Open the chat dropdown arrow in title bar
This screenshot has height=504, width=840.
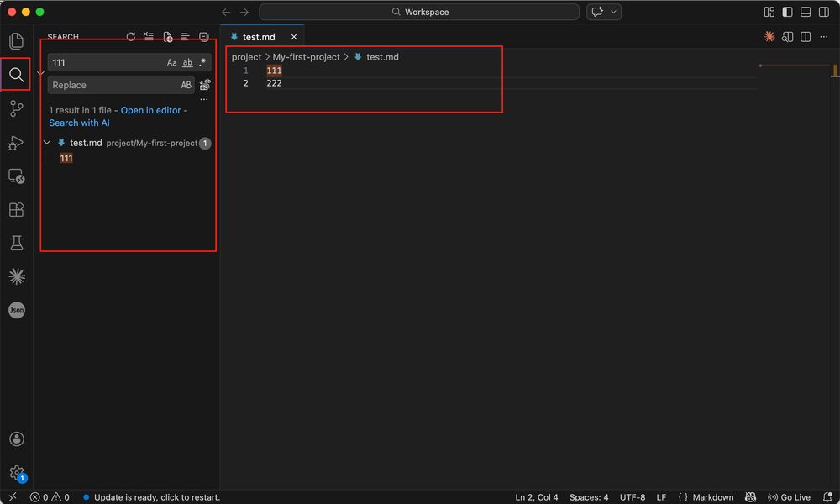(614, 12)
